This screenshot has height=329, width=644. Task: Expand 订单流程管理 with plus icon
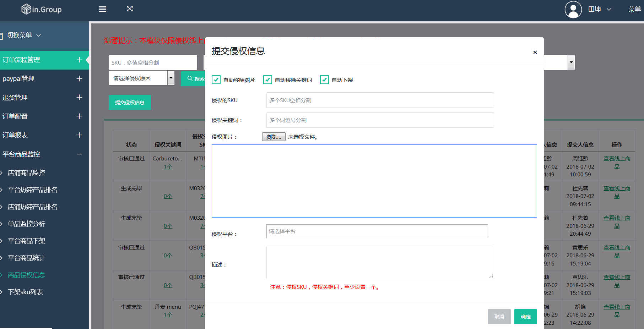[x=80, y=60]
